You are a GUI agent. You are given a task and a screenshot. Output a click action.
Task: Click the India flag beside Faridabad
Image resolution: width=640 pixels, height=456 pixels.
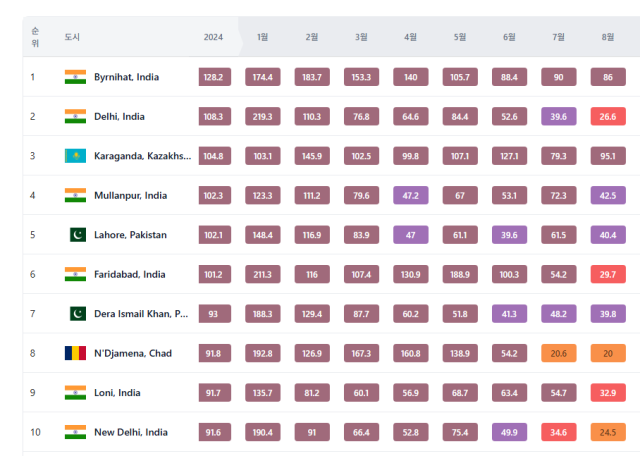tap(75, 274)
